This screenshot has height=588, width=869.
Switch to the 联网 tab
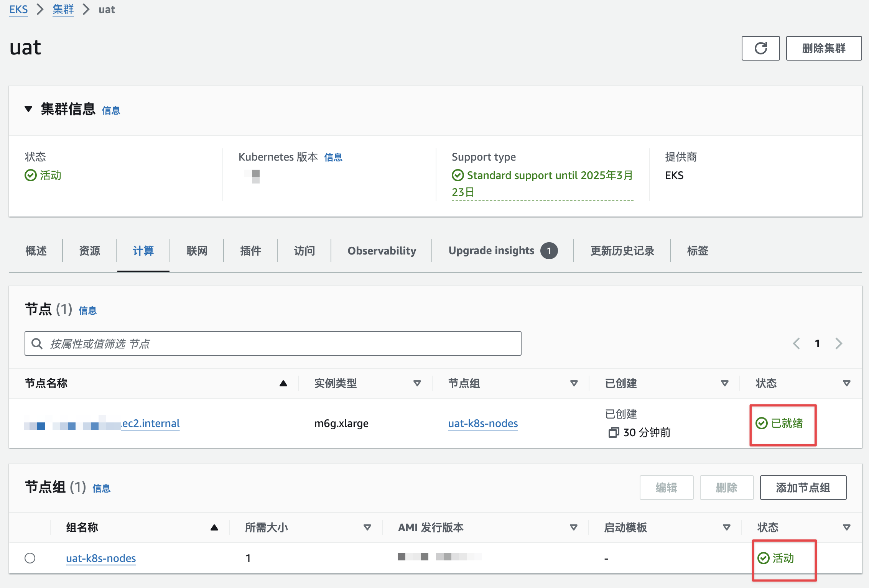click(197, 251)
